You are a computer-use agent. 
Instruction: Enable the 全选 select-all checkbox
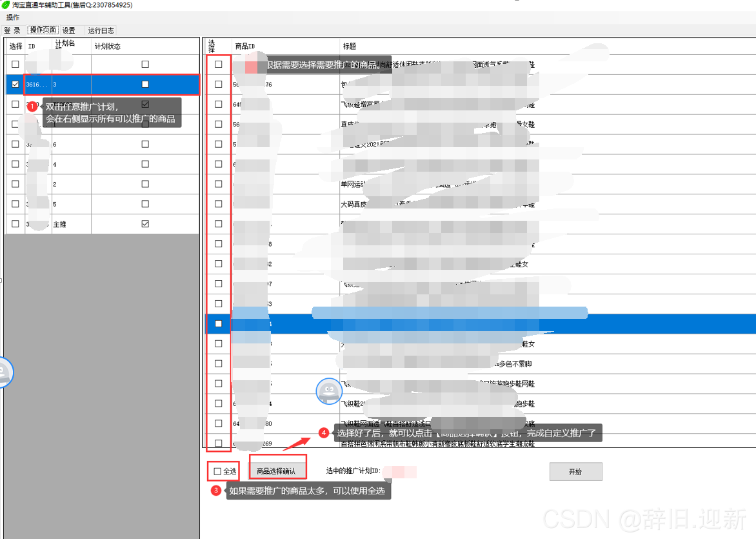217,471
